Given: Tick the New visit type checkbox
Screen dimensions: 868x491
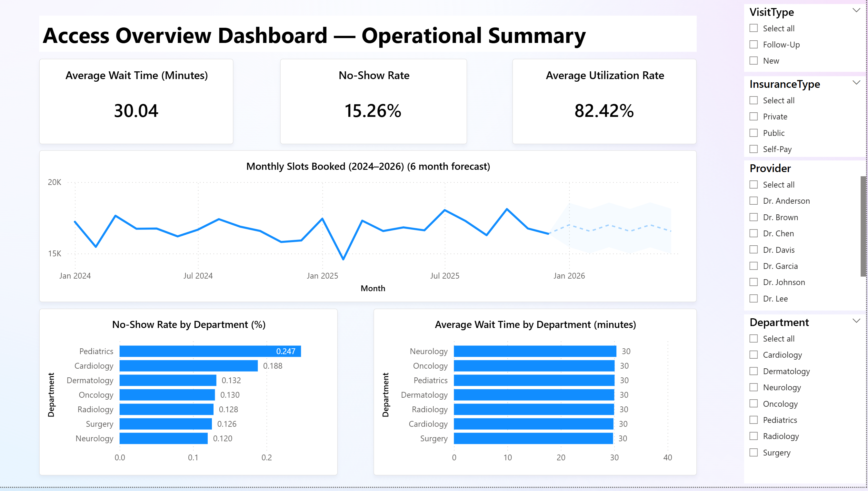Looking at the screenshot, I should [x=753, y=61].
